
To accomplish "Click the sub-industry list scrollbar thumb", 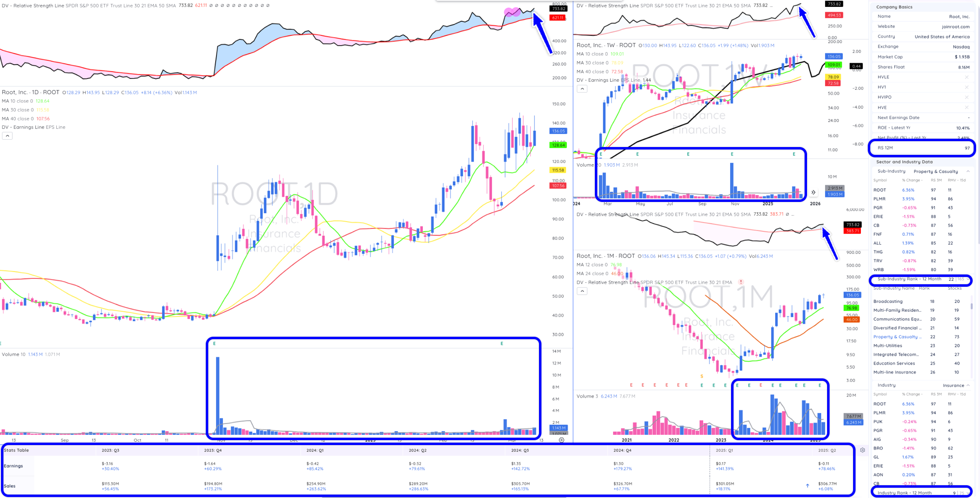I will (x=972, y=306).
